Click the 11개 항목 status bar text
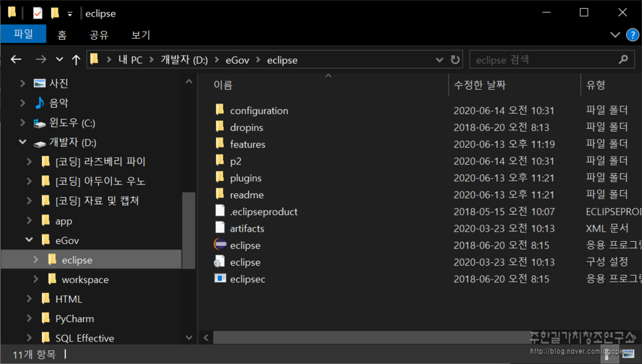The image size is (642, 364). (x=34, y=355)
